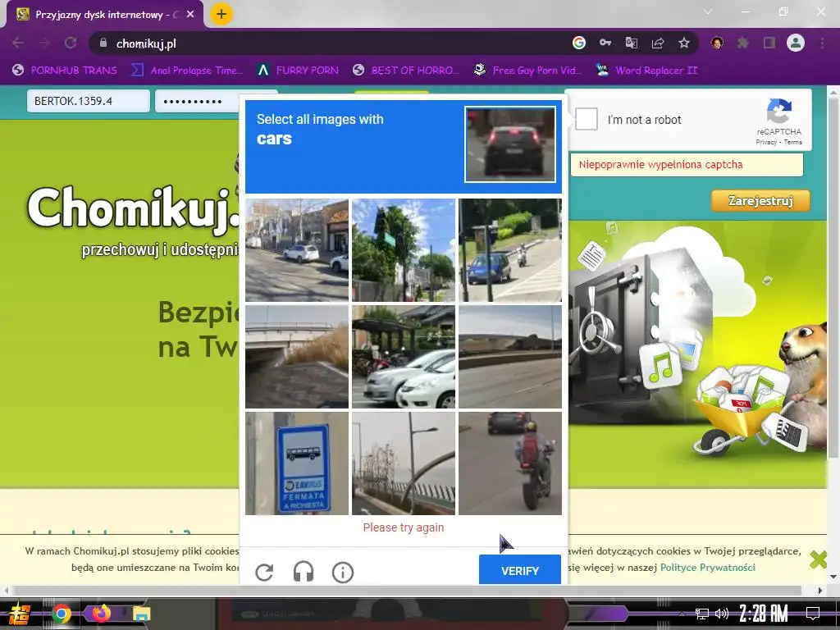Dismiss the cookies notice green X
The image size is (840, 630).
point(818,559)
